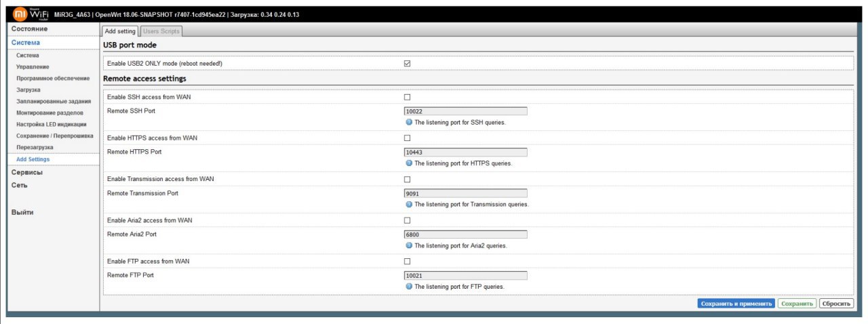The height and width of the screenshot is (324, 868).
Task: Focus the Remote Transmission Port field
Action: pyautogui.click(x=465, y=194)
